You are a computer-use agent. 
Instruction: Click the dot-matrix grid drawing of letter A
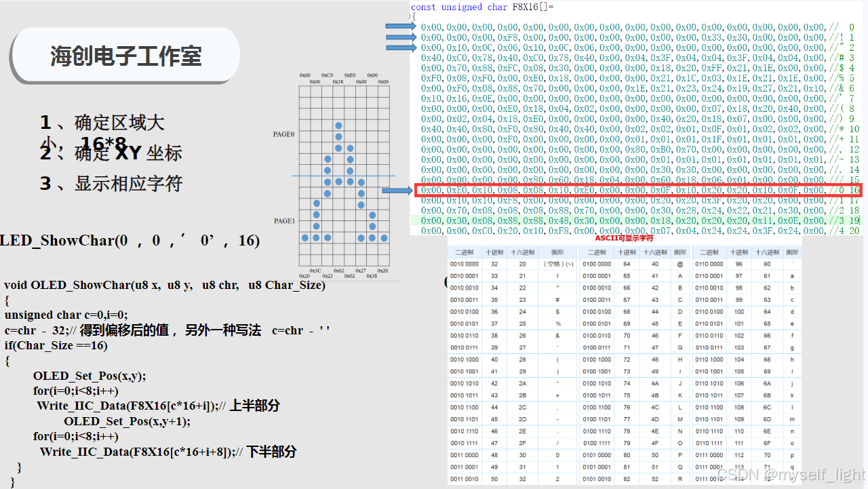[x=344, y=176]
